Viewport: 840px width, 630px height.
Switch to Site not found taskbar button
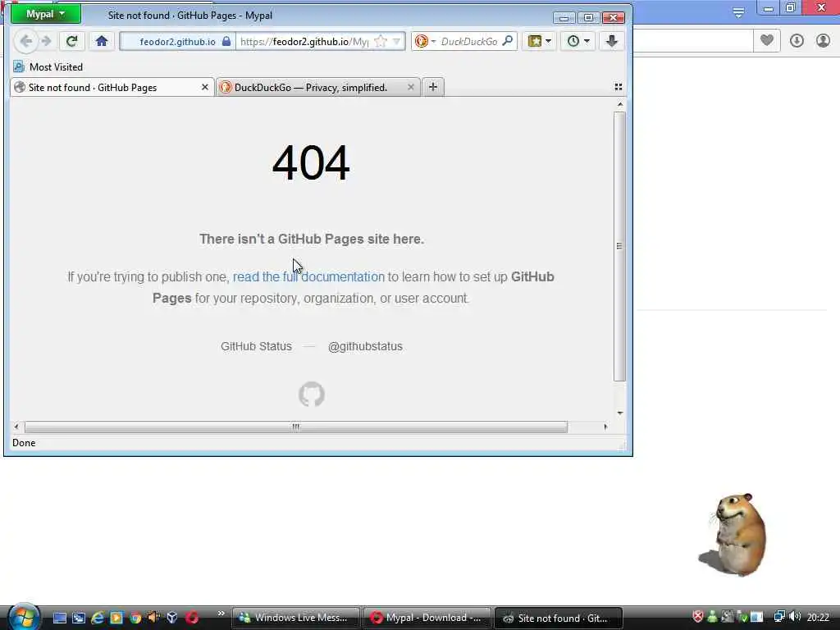pyautogui.click(x=558, y=618)
